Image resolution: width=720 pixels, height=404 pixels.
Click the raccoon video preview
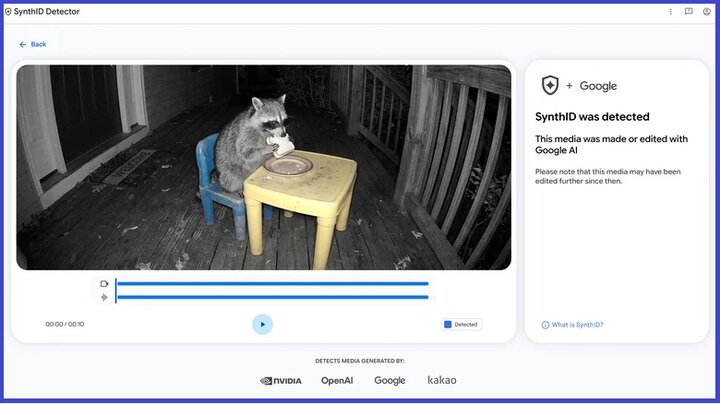pyautogui.click(x=264, y=167)
